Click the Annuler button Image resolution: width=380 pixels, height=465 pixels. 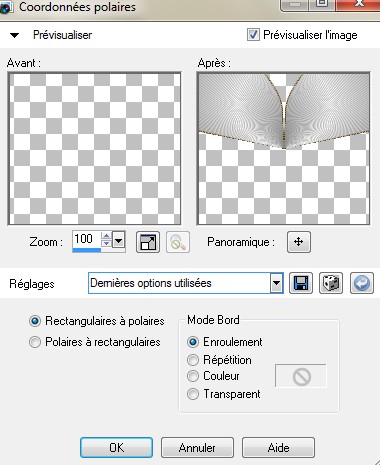(197, 448)
